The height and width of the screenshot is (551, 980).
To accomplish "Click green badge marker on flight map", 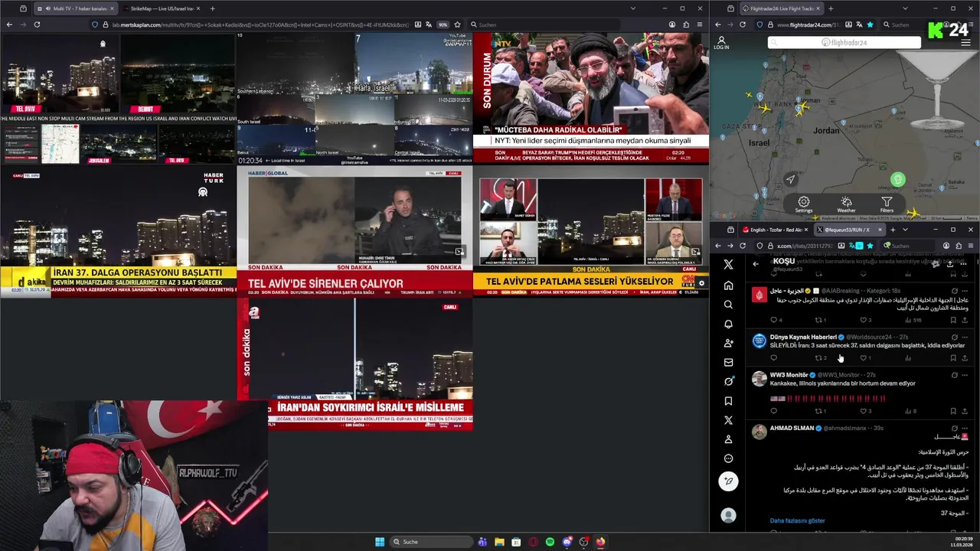I will 898,180.
